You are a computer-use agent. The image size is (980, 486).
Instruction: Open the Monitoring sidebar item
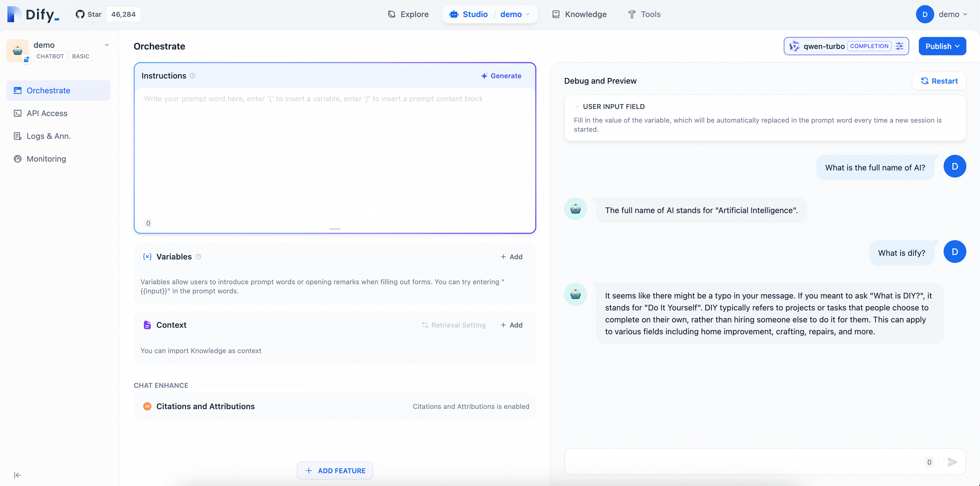[x=46, y=159]
